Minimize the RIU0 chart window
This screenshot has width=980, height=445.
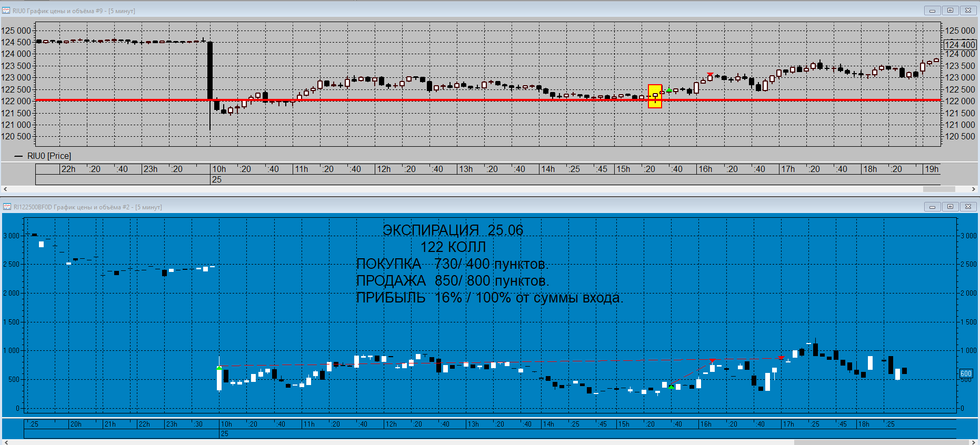pyautogui.click(x=932, y=11)
